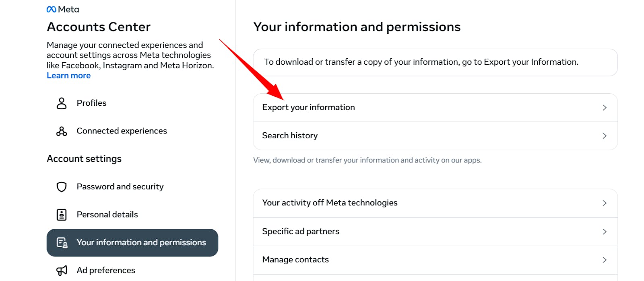Open the Profiles person icon
This screenshot has height=281, width=644.
click(x=62, y=103)
